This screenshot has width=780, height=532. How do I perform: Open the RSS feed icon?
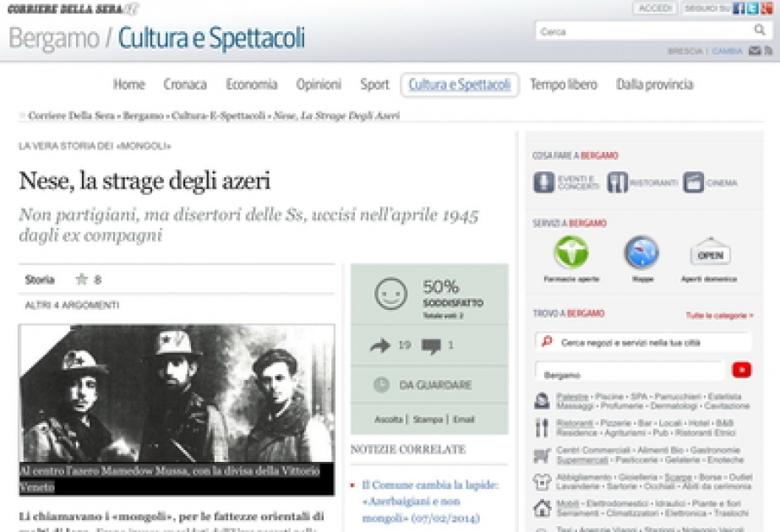tap(768, 51)
